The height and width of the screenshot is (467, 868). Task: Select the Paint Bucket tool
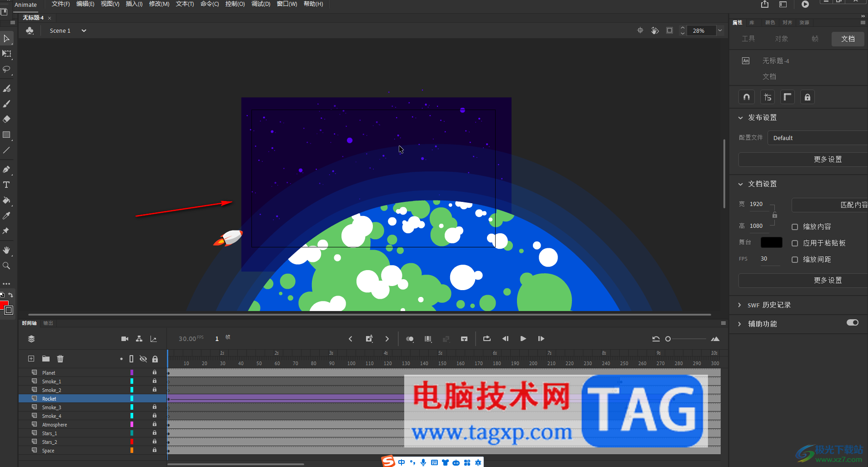pos(6,200)
